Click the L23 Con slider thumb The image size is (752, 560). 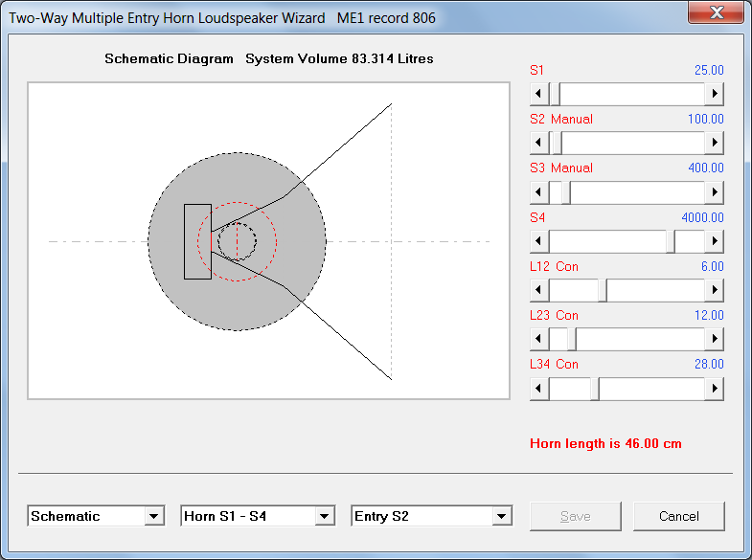[572, 338]
